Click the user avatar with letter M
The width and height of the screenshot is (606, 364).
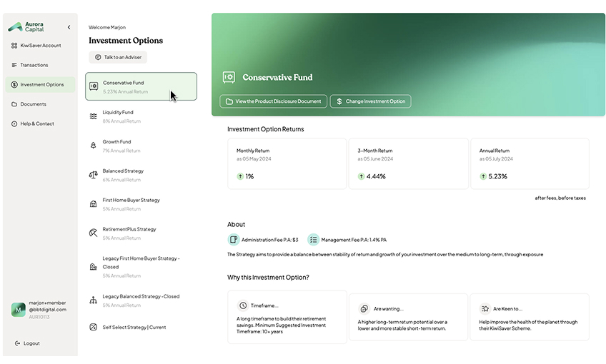point(18,310)
